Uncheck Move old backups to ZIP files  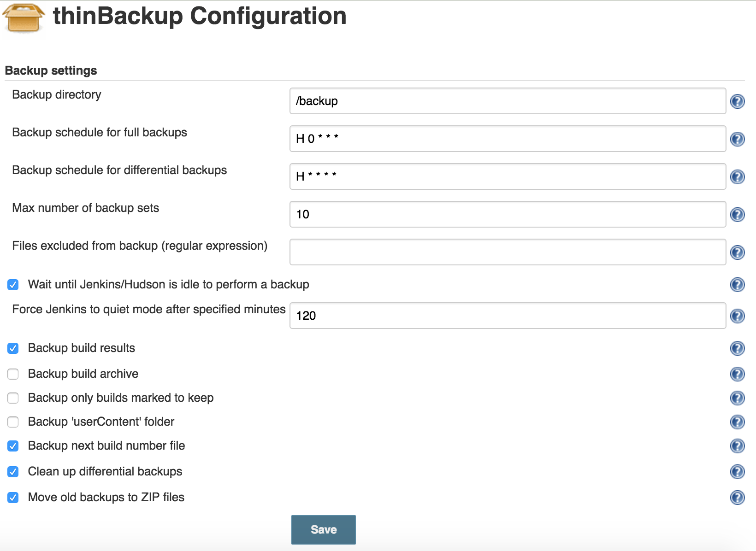[x=13, y=498]
